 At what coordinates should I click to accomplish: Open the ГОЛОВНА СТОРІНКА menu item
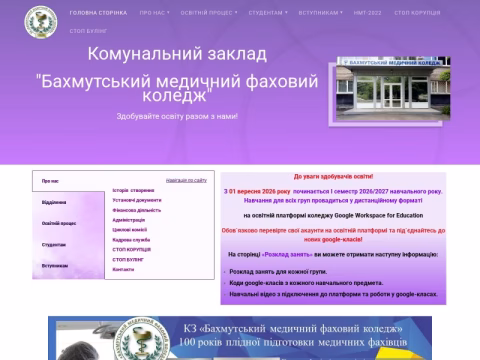98,13
